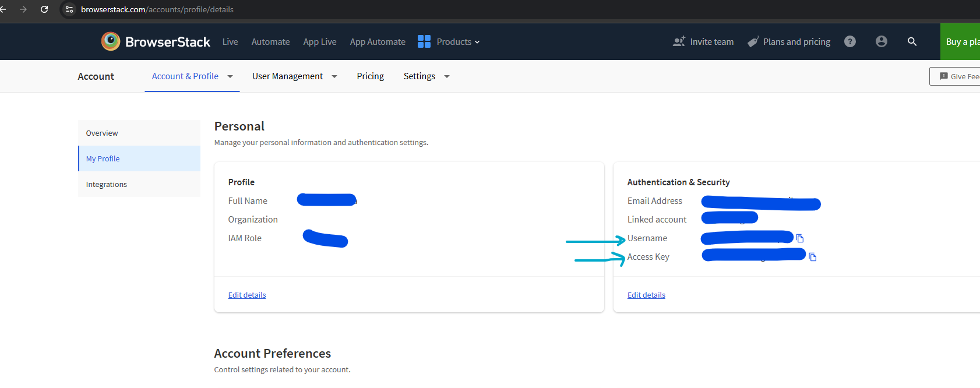Select the User Management tab
The height and width of the screenshot is (388, 980).
coord(287,76)
